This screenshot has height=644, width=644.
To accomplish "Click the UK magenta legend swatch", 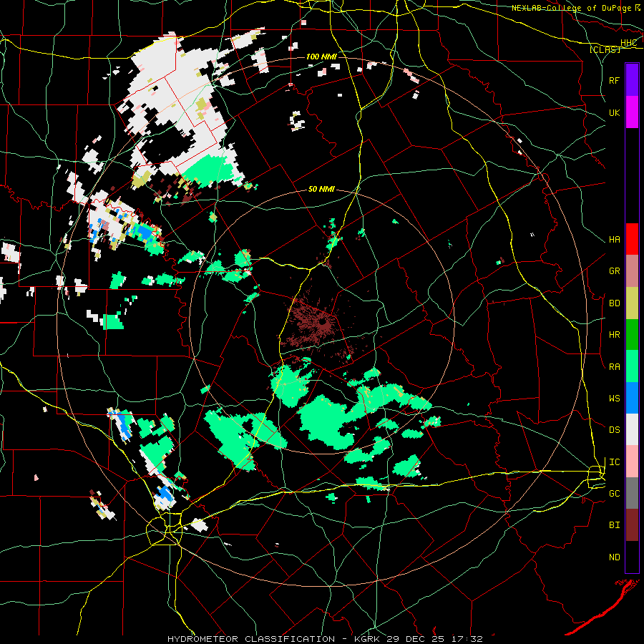I will [x=632, y=112].
